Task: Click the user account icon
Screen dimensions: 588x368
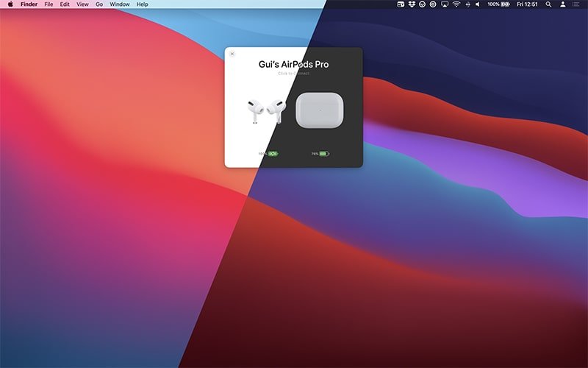Action: pyautogui.click(x=563, y=4)
